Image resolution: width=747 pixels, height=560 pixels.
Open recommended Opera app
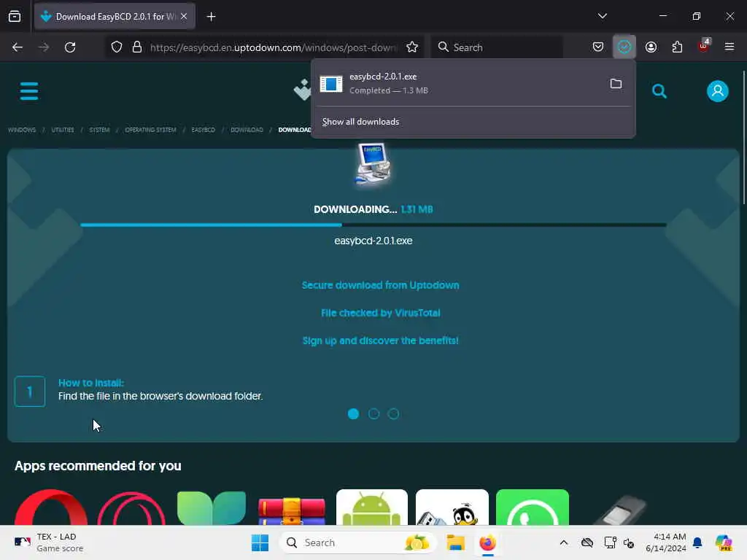[x=51, y=507]
